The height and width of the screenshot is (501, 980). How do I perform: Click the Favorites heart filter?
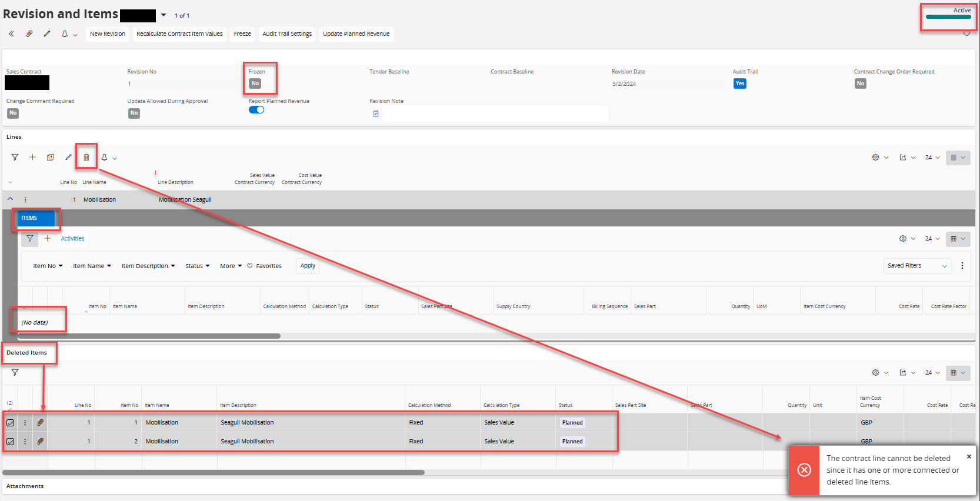(x=264, y=266)
